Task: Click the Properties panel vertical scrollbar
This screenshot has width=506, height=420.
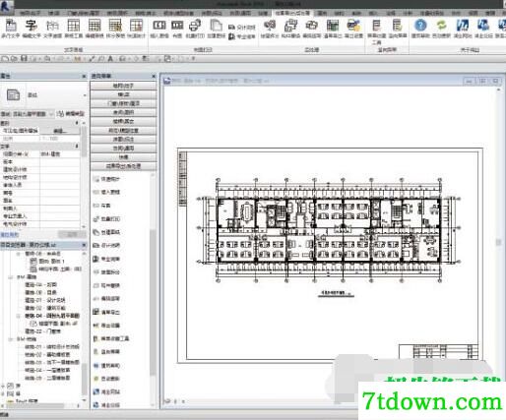Action: click(84, 142)
